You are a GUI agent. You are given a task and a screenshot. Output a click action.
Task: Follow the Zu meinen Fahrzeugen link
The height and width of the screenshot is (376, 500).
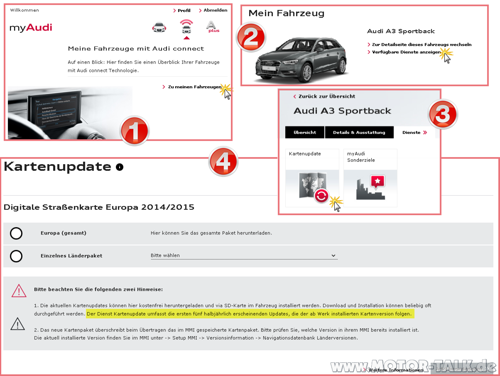point(192,87)
